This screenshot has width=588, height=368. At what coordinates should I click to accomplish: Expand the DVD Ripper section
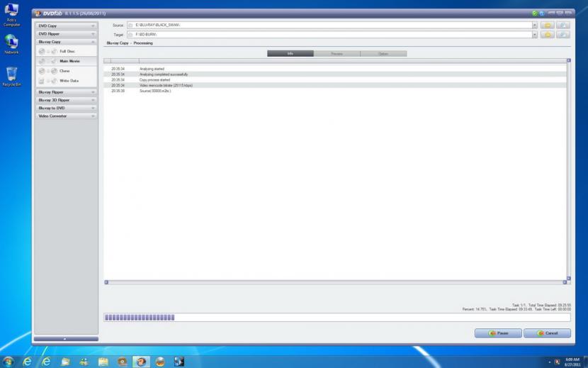click(67, 34)
